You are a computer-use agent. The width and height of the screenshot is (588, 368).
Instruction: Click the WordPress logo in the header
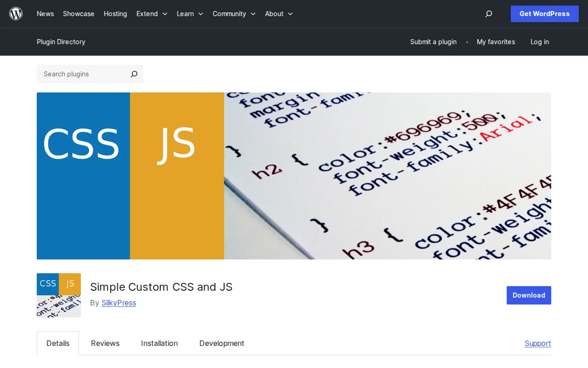tap(16, 13)
